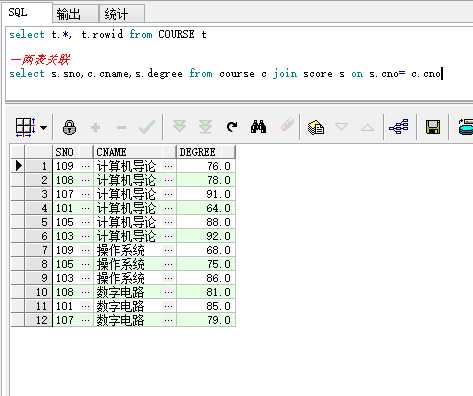Image resolution: width=473 pixels, height=396 pixels.
Task: Open SNO cell editor button in row 5
Action: [86, 222]
